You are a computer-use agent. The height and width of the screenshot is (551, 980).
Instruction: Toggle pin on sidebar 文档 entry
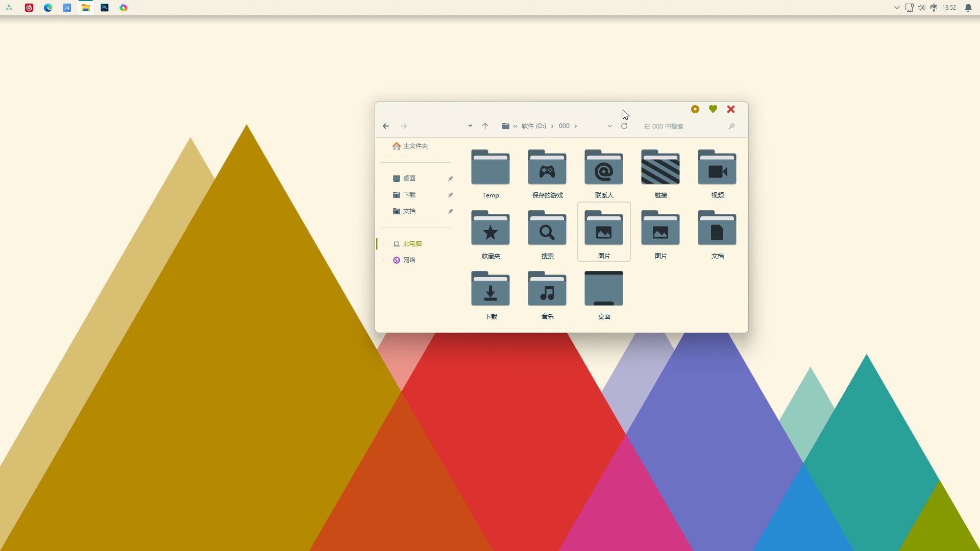coord(450,211)
